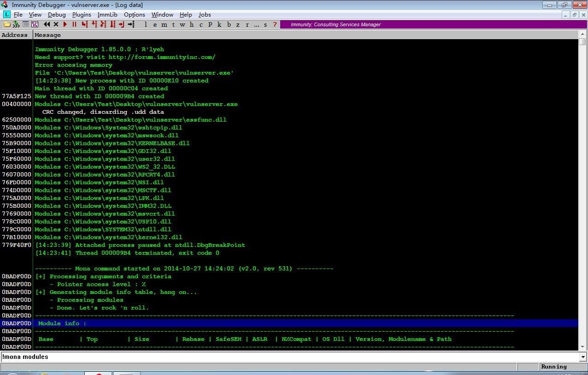Click the Close program X icon
The image size is (588, 375).
[56, 24]
